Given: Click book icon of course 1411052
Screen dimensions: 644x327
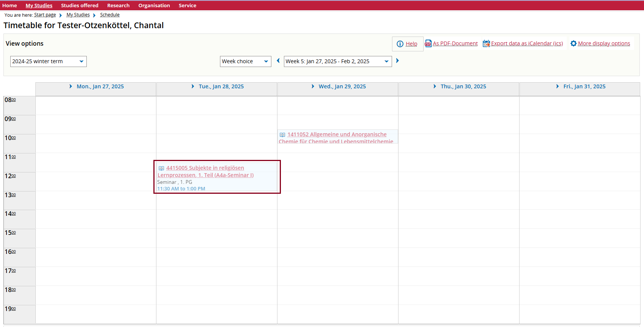Looking at the screenshot, I should [282, 135].
